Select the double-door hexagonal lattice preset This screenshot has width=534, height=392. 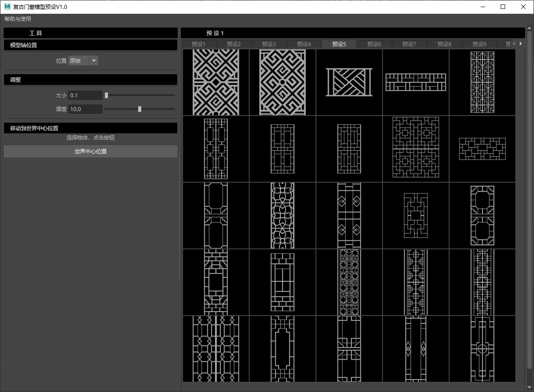click(x=216, y=349)
